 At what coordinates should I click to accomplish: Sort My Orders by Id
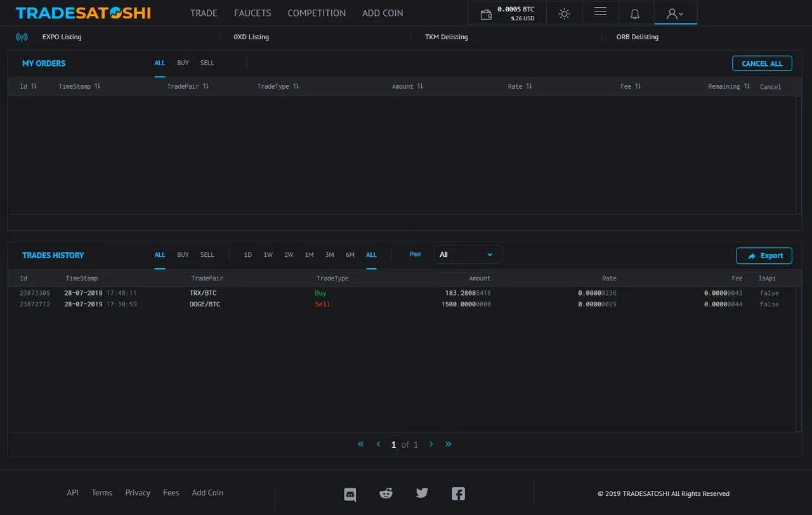click(29, 86)
